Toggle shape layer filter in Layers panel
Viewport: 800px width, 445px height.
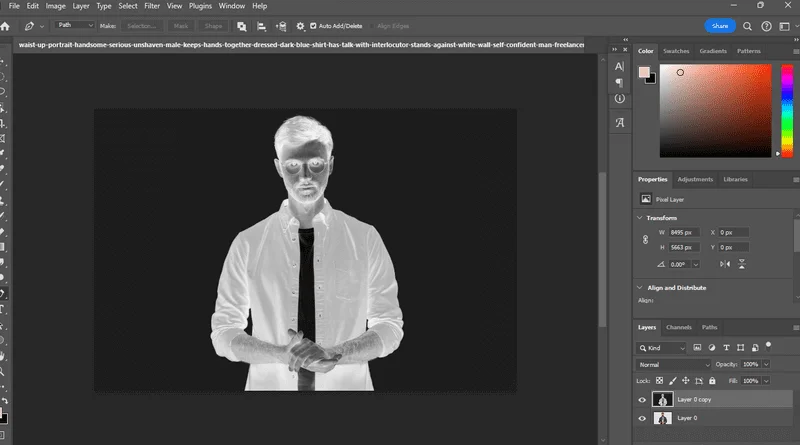click(x=740, y=348)
